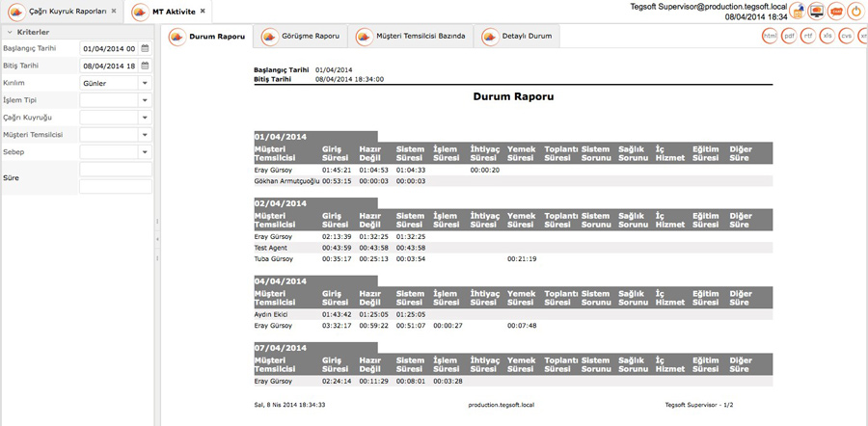Click production.tegsoft.local footer text
The width and height of the screenshot is (868, 426).
pyautogui.click(x=501, y=405)
